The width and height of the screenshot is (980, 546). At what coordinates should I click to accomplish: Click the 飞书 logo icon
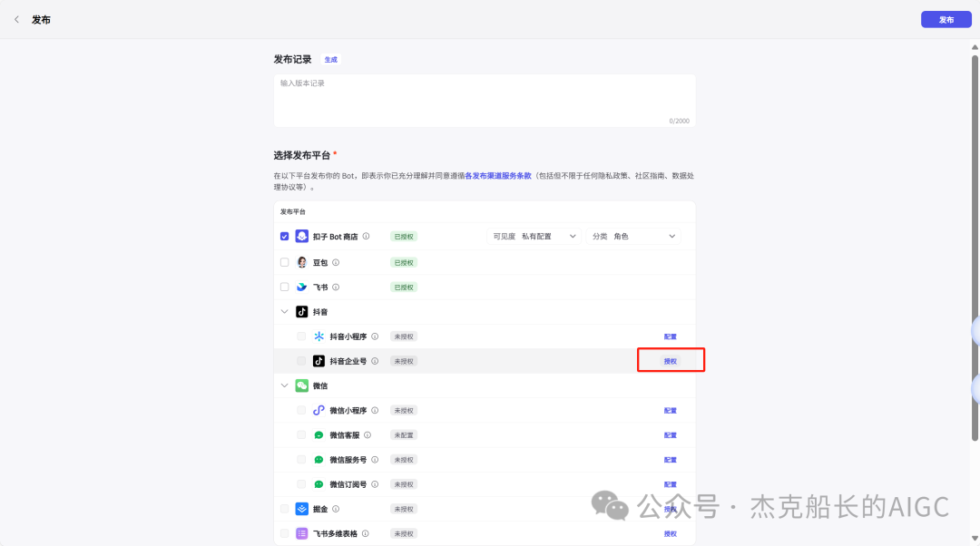[x=302, y=287]
